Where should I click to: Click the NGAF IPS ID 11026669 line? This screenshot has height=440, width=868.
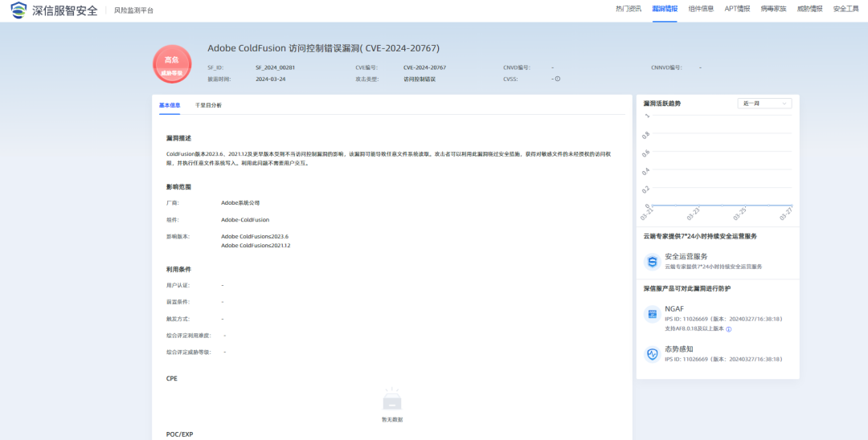pyautogui.click(x=724, y=319)
